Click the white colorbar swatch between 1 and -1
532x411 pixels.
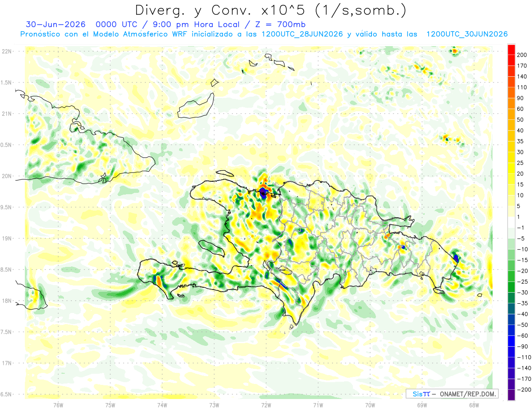511,223
